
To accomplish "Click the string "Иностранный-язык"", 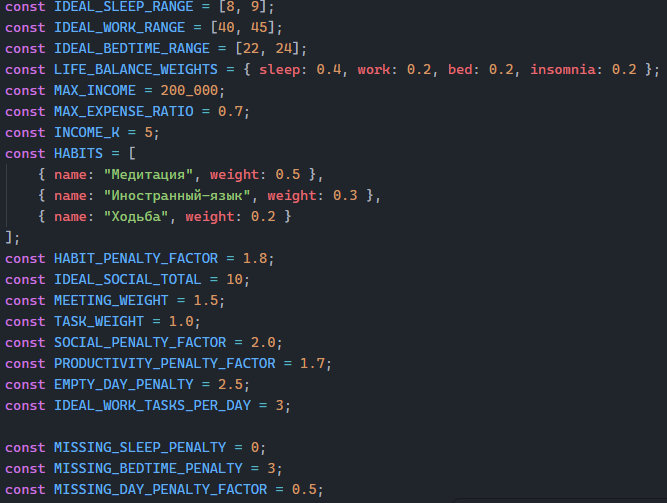I will [x=177, y=195].
